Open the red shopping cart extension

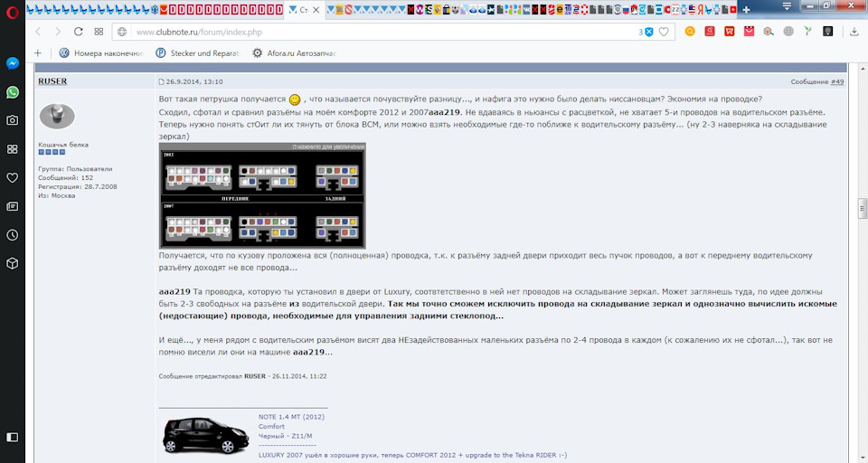click(730, 32)
